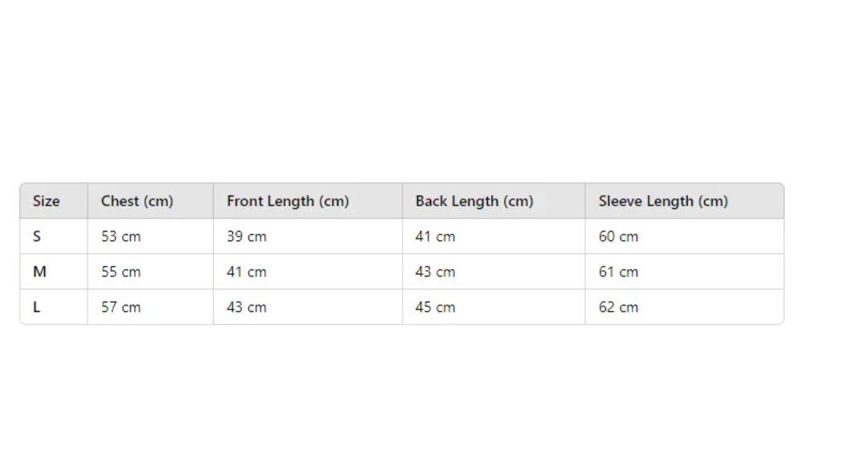Click the 57 cm chest cell
Viewport: 868px width, 463px height.
point(150,307)
